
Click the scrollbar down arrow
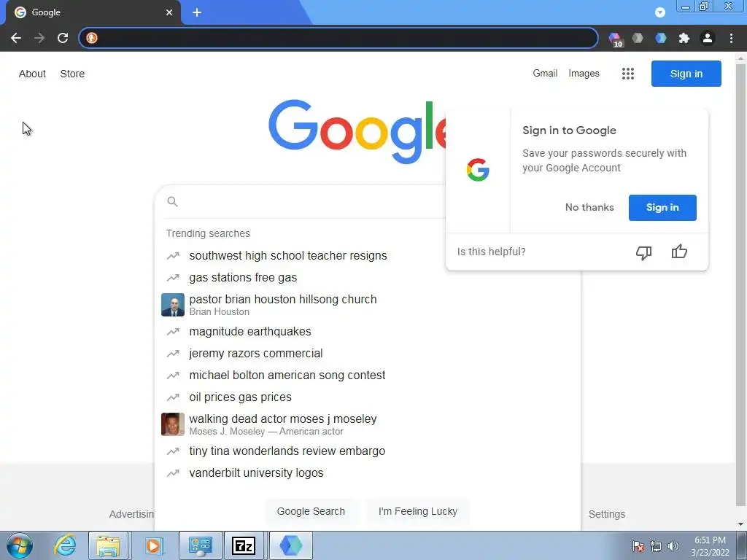pos(740,524)
